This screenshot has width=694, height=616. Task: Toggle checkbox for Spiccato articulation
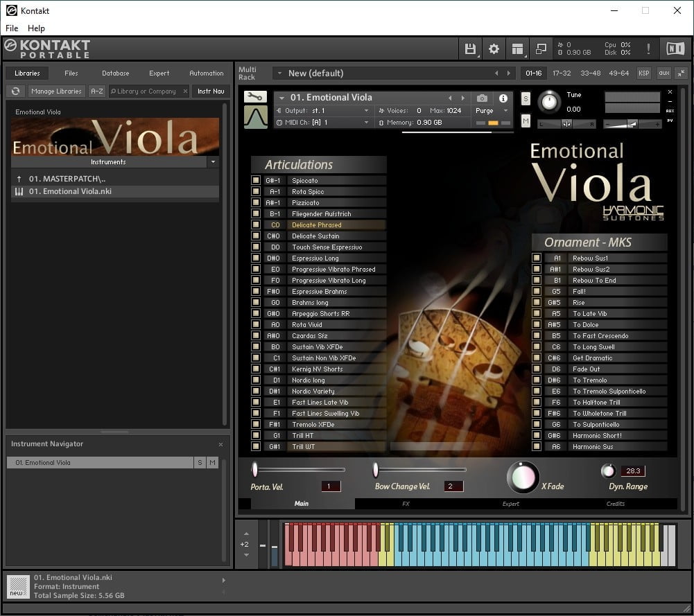point(255,180)
